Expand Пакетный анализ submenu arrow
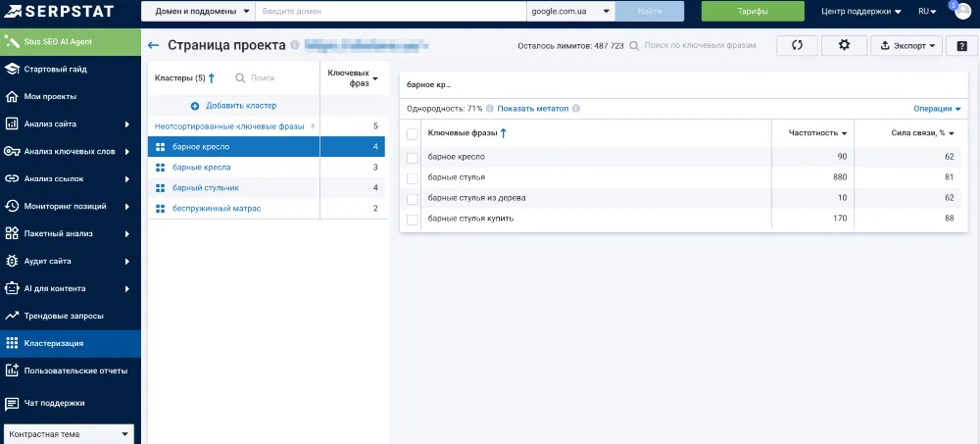980x444 pixels. click(126, 234)
